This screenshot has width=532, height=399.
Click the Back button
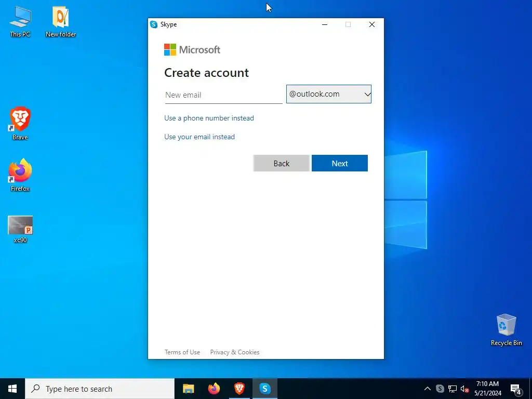pos(281,163)
